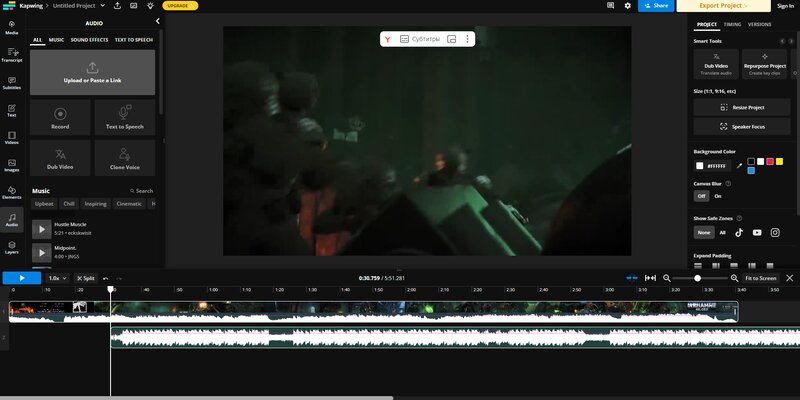Open the Subtitles sidebar panel
This screenshot has height=400, width=800.
[12, 83]
